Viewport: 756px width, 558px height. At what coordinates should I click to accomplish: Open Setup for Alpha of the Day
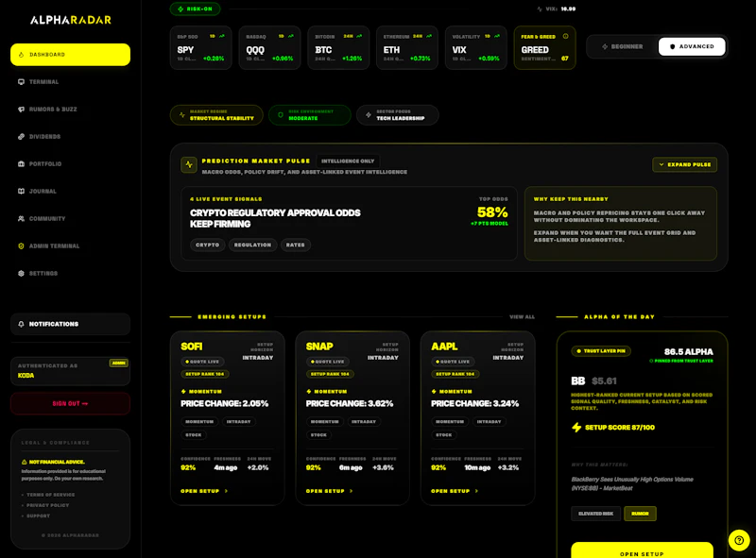click(642, 551)
